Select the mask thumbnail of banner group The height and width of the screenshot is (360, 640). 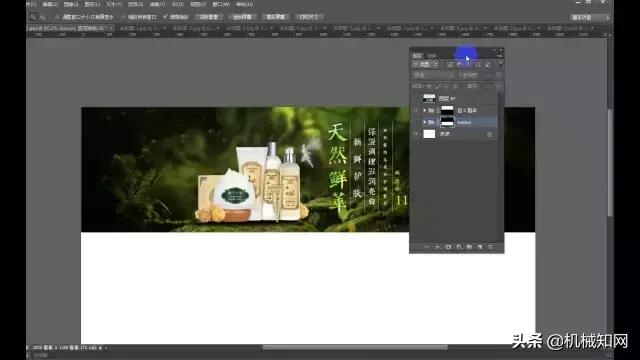[447, 122]
